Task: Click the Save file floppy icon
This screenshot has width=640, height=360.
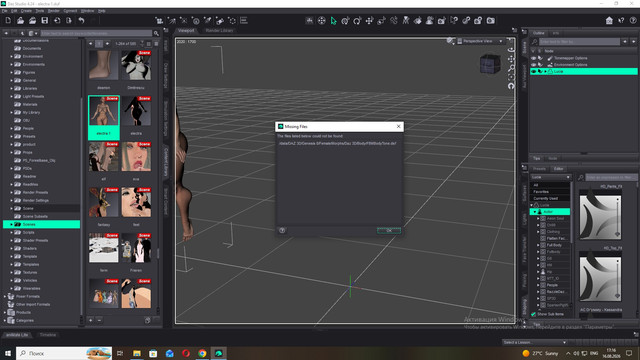Action: 44,20
